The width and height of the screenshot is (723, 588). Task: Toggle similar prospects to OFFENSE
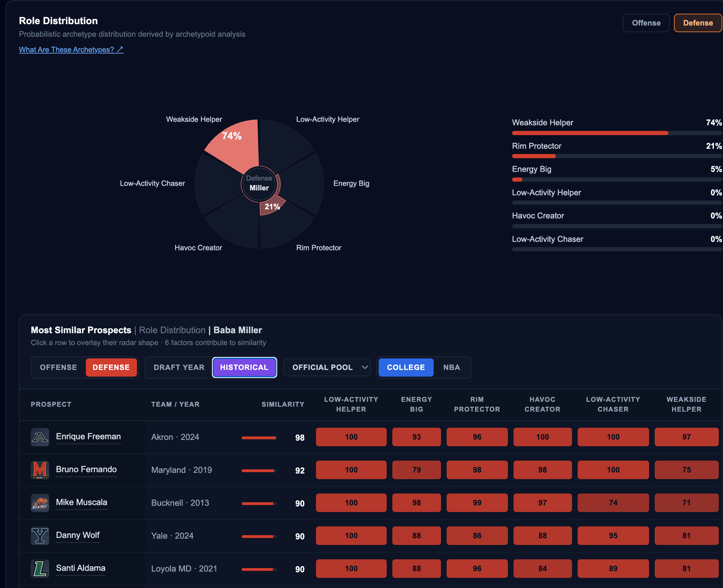click(58, 367)
